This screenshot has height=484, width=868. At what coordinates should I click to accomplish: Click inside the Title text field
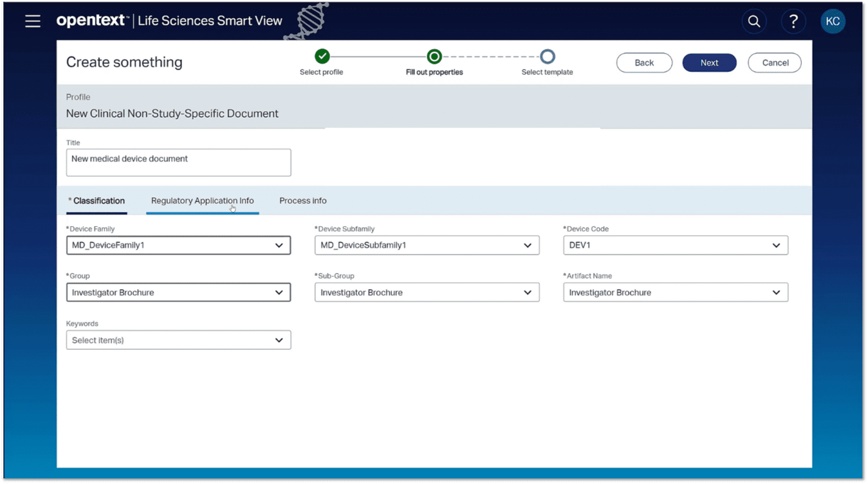179,162
